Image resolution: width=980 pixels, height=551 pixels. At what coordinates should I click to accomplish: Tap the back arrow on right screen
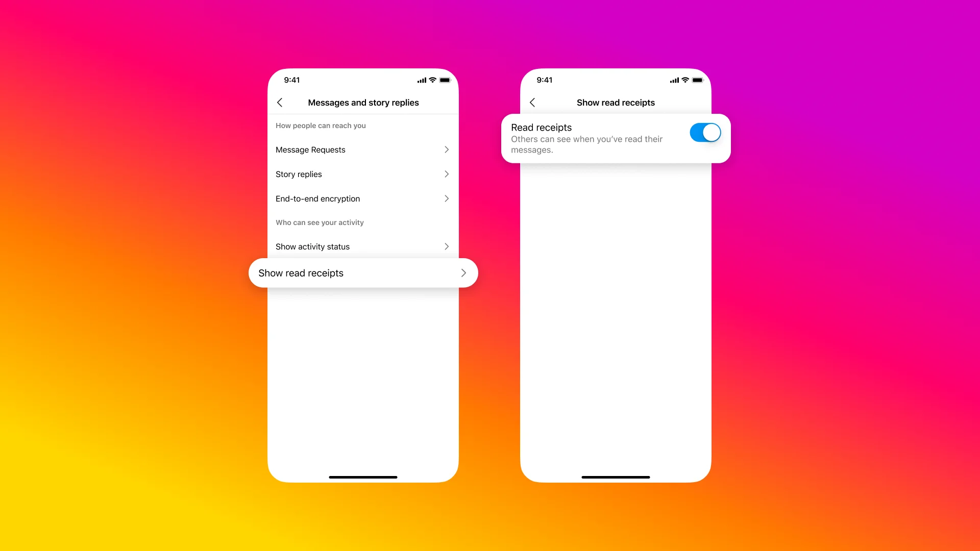533,102
